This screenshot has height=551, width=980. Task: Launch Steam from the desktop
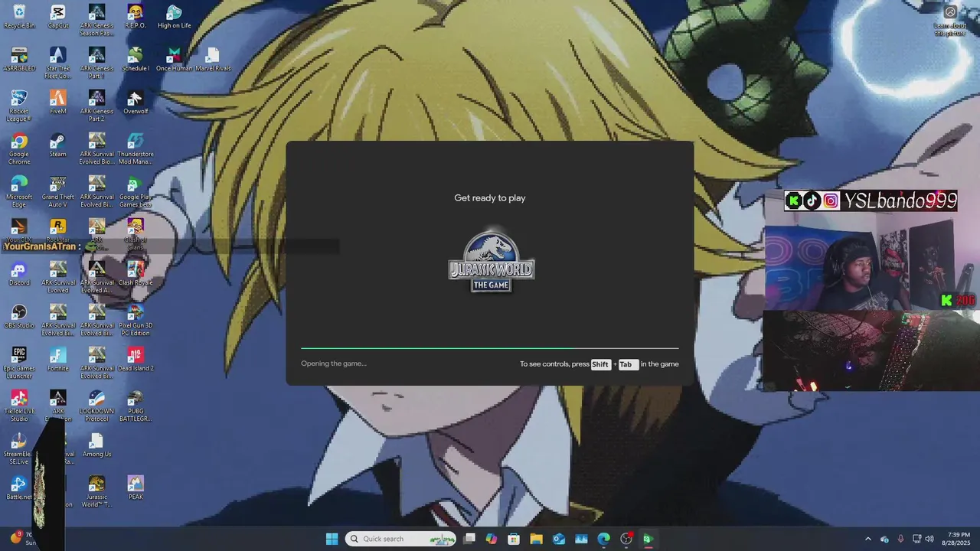pyautogui.click(x=58, y=145)
